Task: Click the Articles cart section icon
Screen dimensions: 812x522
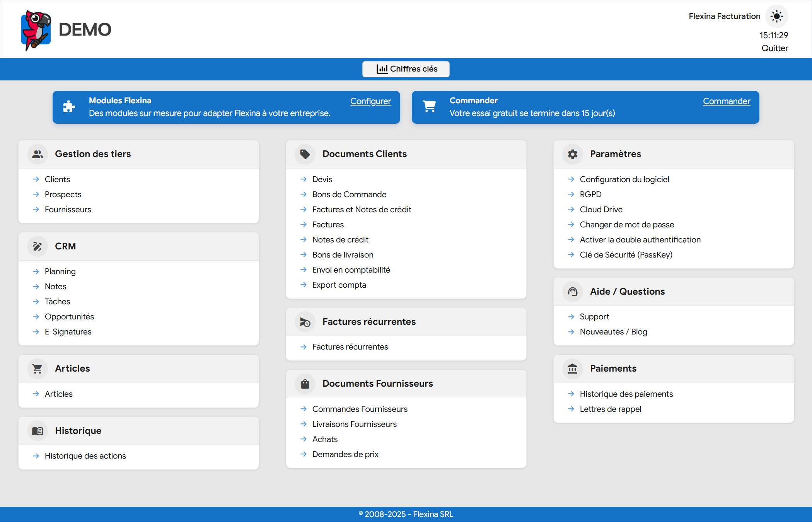Action: point(38,368)
